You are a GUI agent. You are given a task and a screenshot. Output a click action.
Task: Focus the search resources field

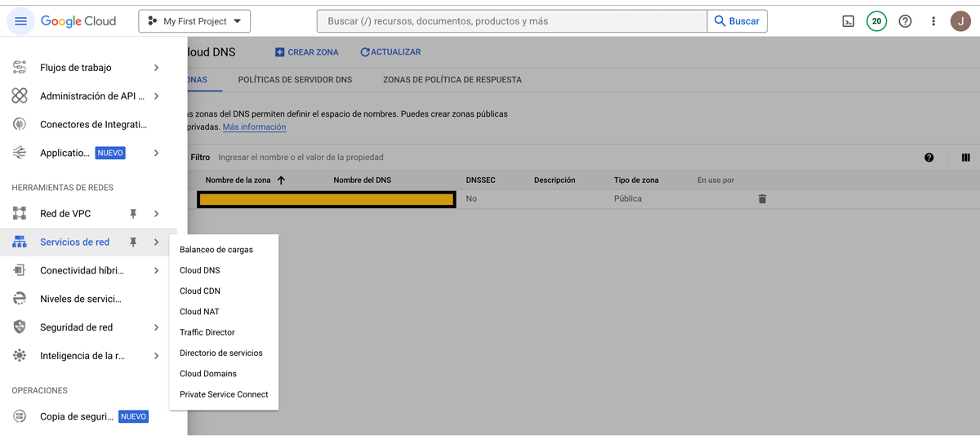click(512, 21)
